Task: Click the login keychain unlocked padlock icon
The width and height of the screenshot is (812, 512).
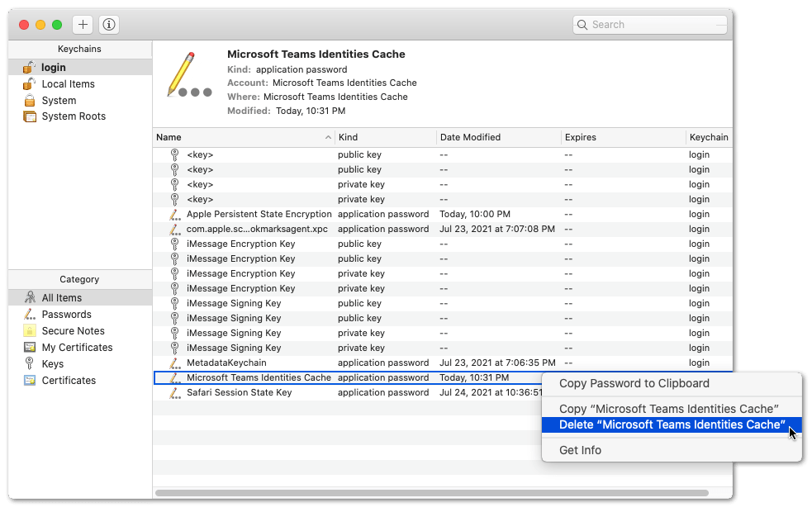Action: (x=29, y=67)
